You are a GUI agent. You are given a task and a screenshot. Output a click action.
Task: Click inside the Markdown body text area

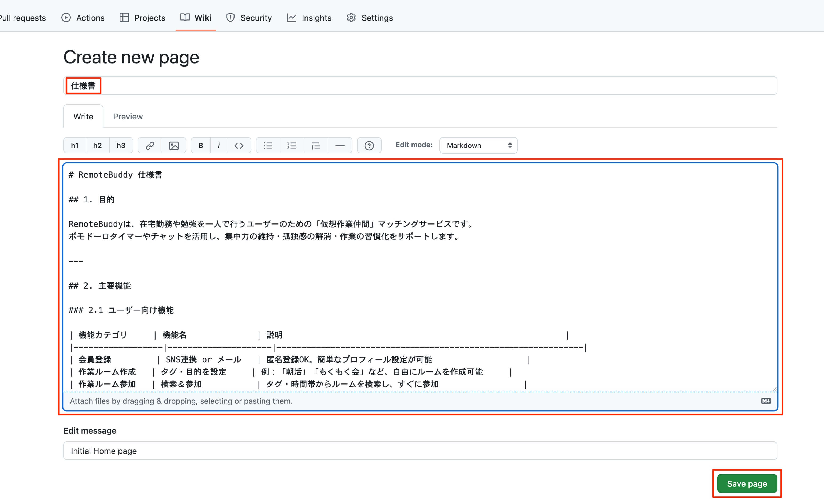click(x=420, y=277)
